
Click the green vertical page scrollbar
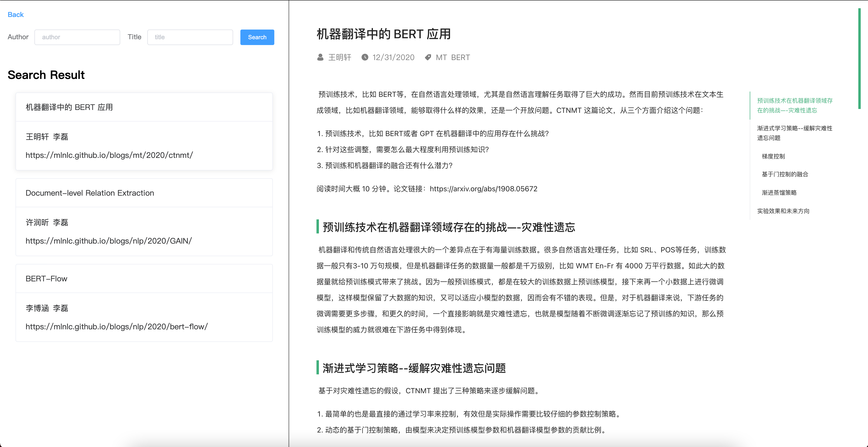tap(859, 59)
